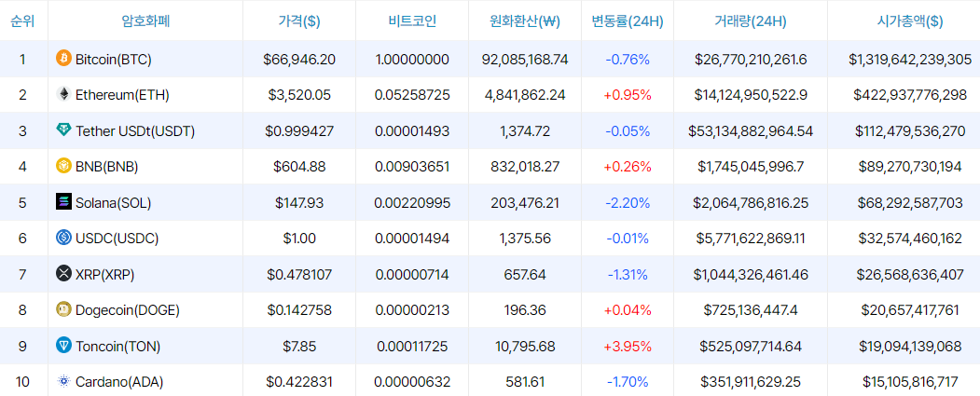Open the Ethereum(ETH) name link
The image size is (980, 396).
coord(122,96)
